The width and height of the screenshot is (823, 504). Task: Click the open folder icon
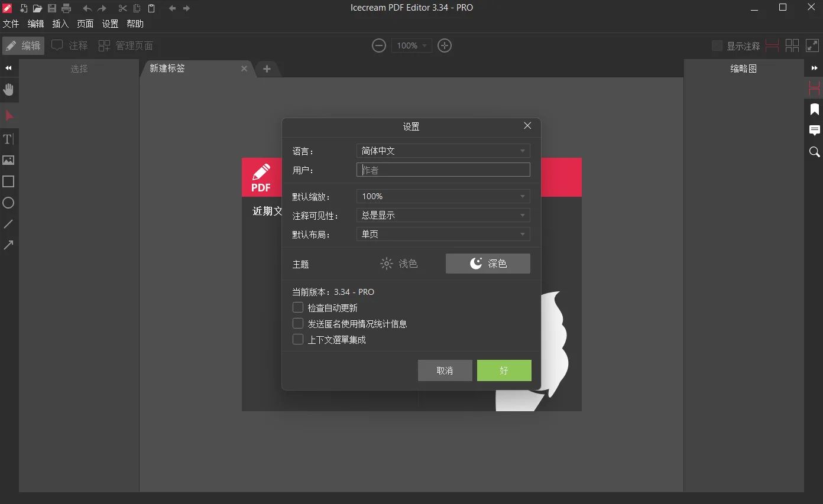pos(37,8)
